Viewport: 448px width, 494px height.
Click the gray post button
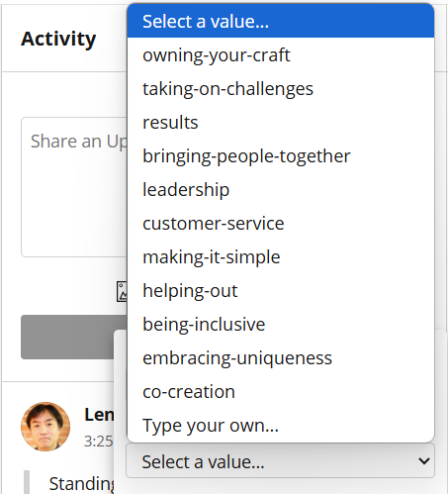(x=74, y=337)
